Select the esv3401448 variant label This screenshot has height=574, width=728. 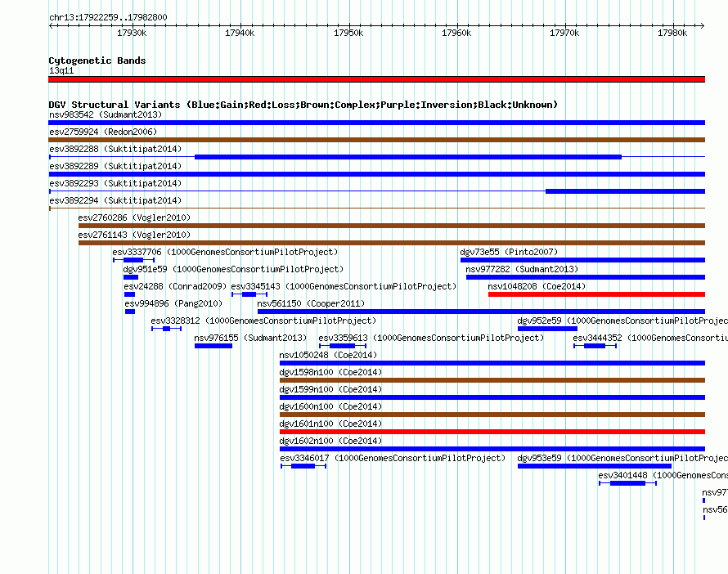[x=663, y=475]
